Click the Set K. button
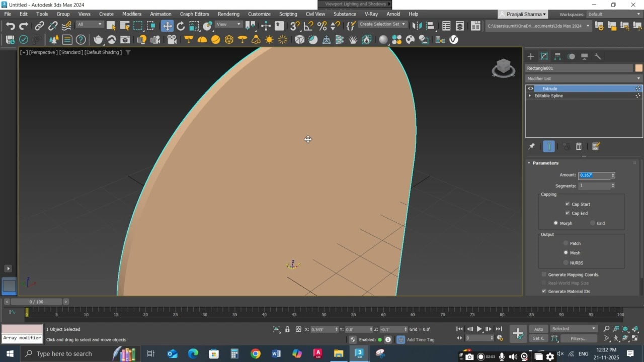 click(538, 338)
